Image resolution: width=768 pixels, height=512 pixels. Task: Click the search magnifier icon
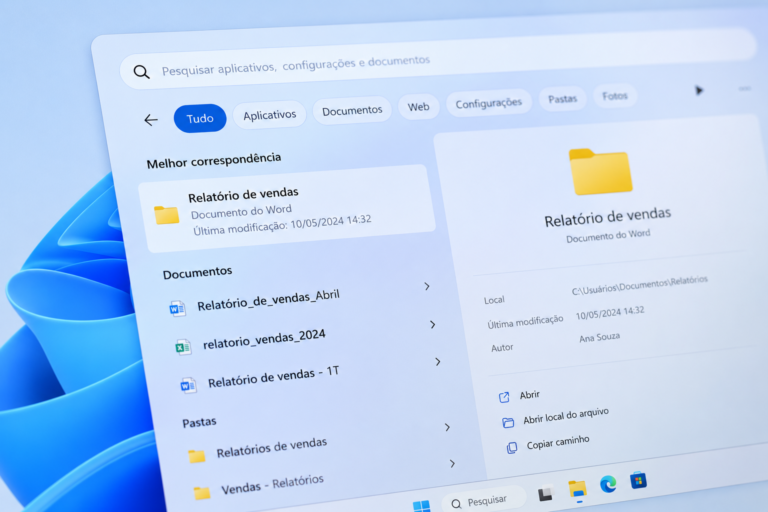tap(142, 72)
